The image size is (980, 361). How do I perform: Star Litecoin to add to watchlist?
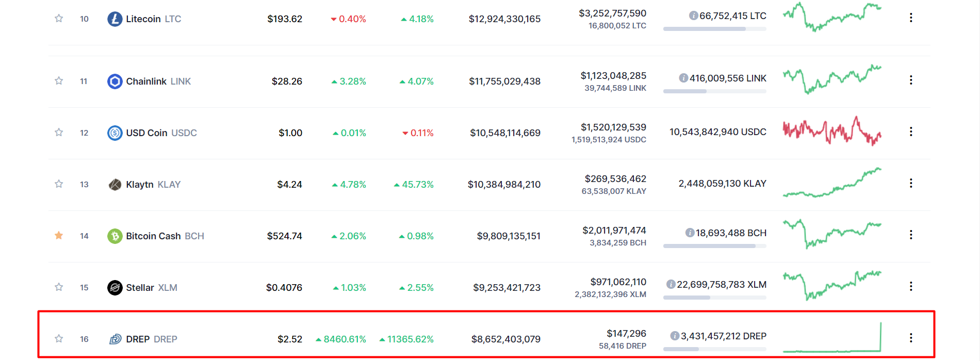[59, 19]
